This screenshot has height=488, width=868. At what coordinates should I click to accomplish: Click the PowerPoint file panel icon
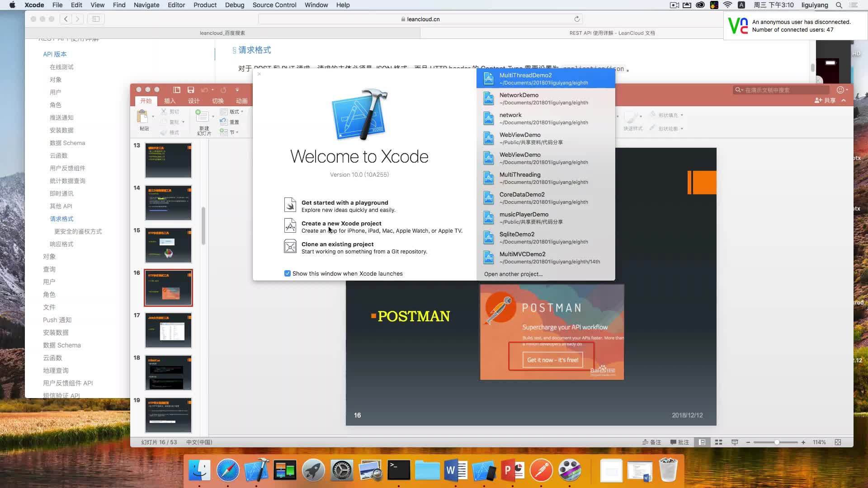[x=177, y=90]
